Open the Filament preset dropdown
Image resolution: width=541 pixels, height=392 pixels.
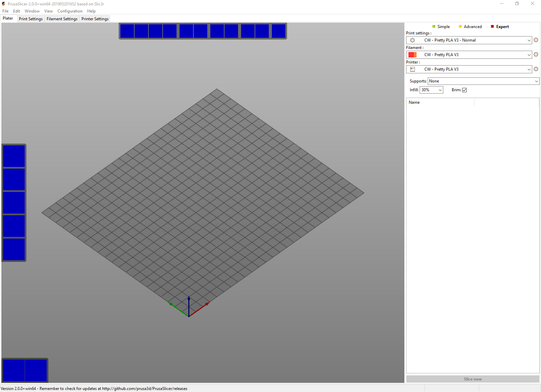point(469,55)
